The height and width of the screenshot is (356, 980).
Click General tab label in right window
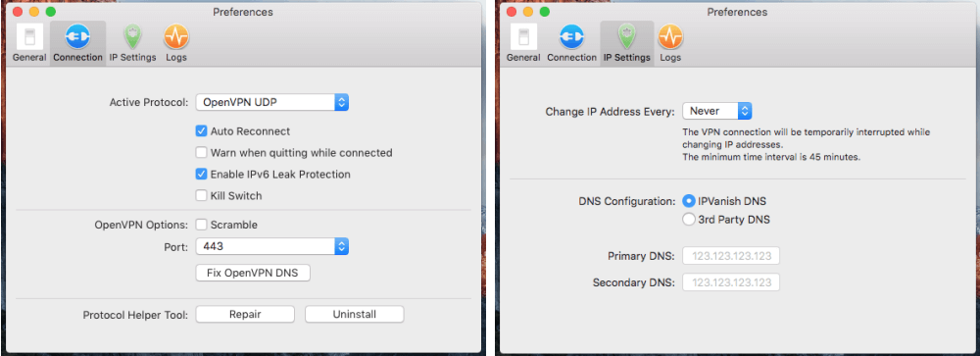[x=523, y=58]
